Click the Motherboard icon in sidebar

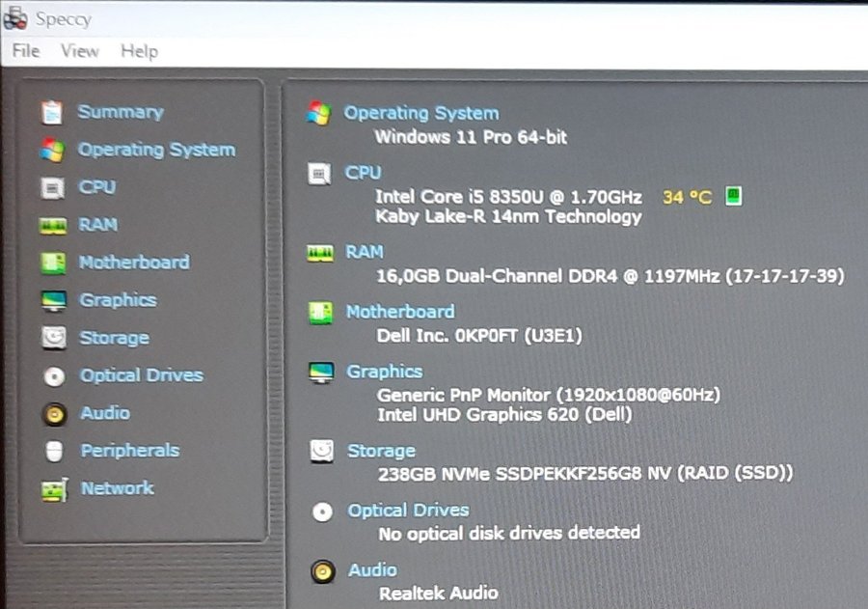click(x=52, y=263)
